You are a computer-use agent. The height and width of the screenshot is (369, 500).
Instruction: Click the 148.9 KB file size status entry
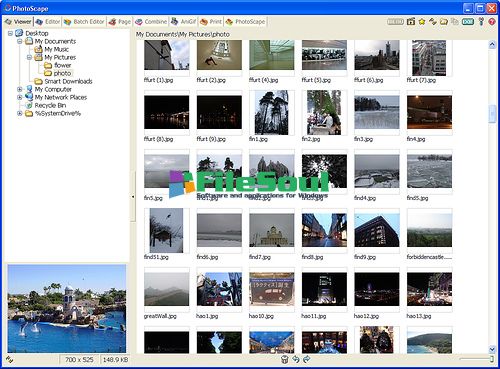point(115,360)
